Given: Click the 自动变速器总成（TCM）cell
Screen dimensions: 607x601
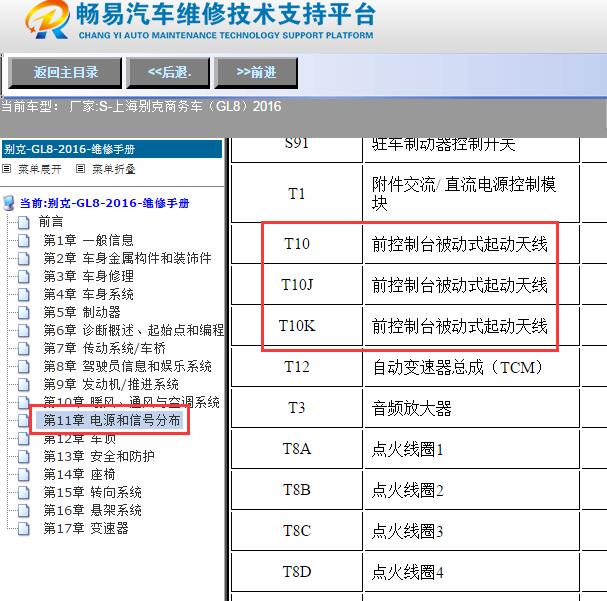Looking at the screenshot, I should 472,367.
